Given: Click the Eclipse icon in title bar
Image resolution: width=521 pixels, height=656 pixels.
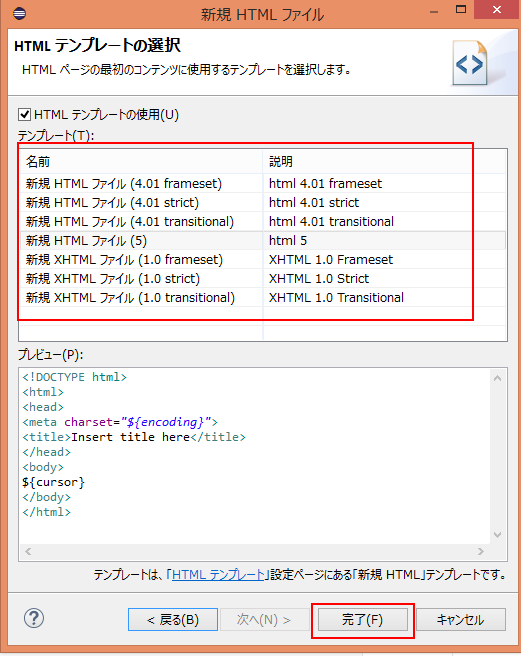Looking at the screenshot, I should 20,14.
